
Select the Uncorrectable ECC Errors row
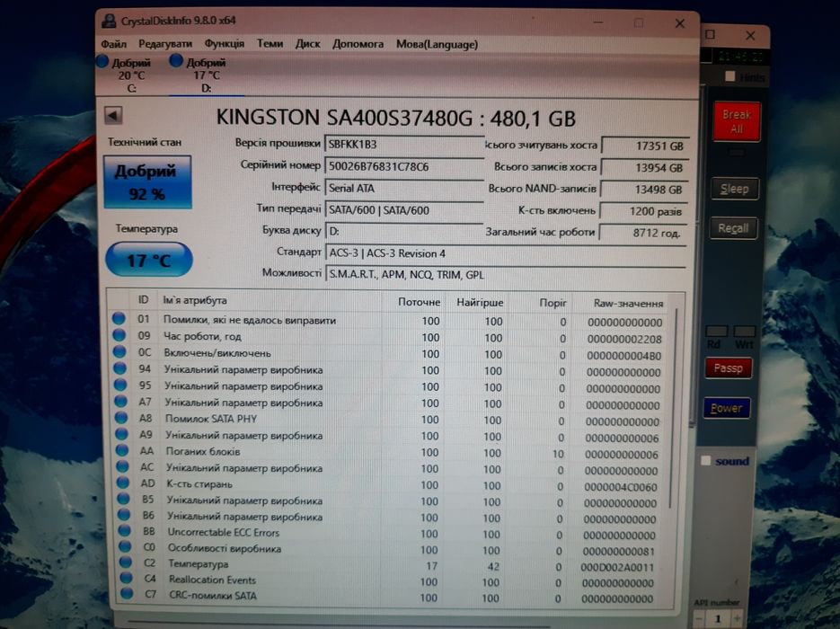390,533
